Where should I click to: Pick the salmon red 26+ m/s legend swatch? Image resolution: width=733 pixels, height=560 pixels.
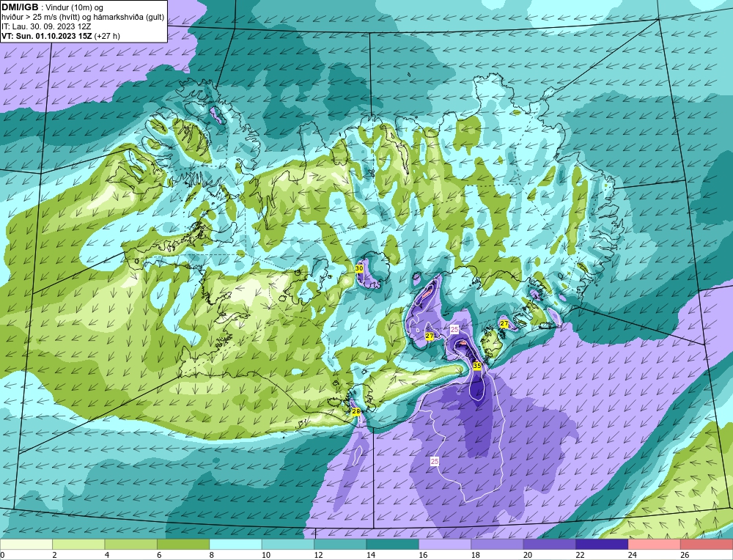[707, 544]
